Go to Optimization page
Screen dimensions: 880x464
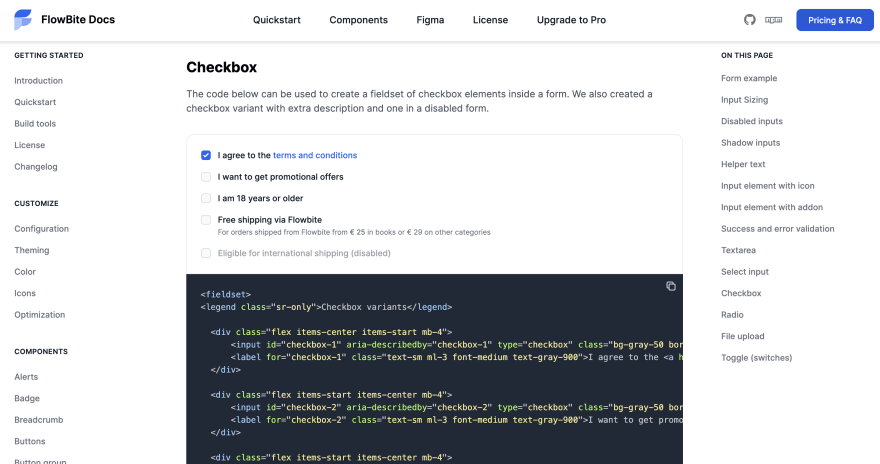pos(40,315)
